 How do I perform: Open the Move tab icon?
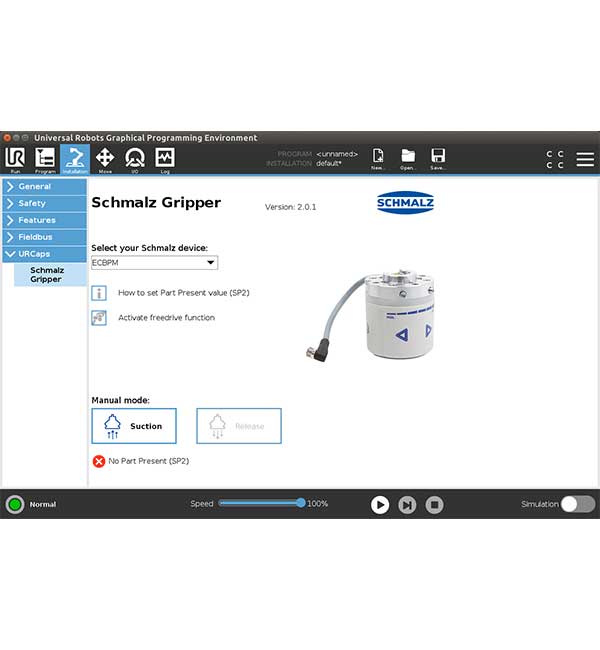(x=105, y=159)
